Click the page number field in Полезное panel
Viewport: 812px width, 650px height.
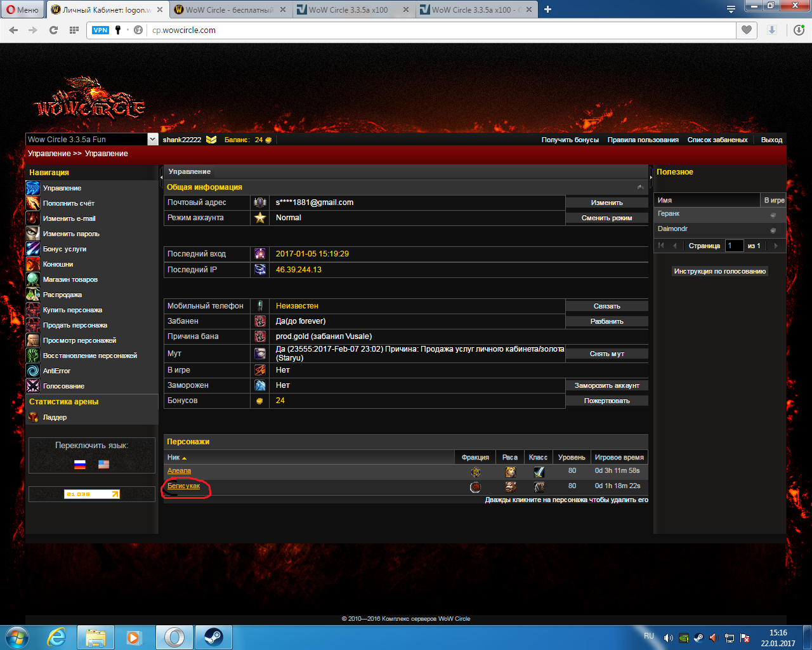[x=733, y=246]
